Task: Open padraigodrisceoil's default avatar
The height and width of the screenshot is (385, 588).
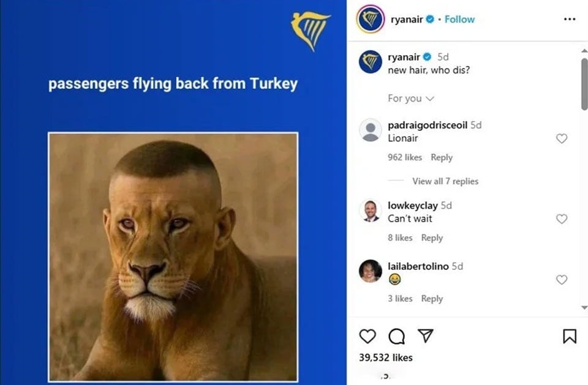Action: tap(370, 130)
